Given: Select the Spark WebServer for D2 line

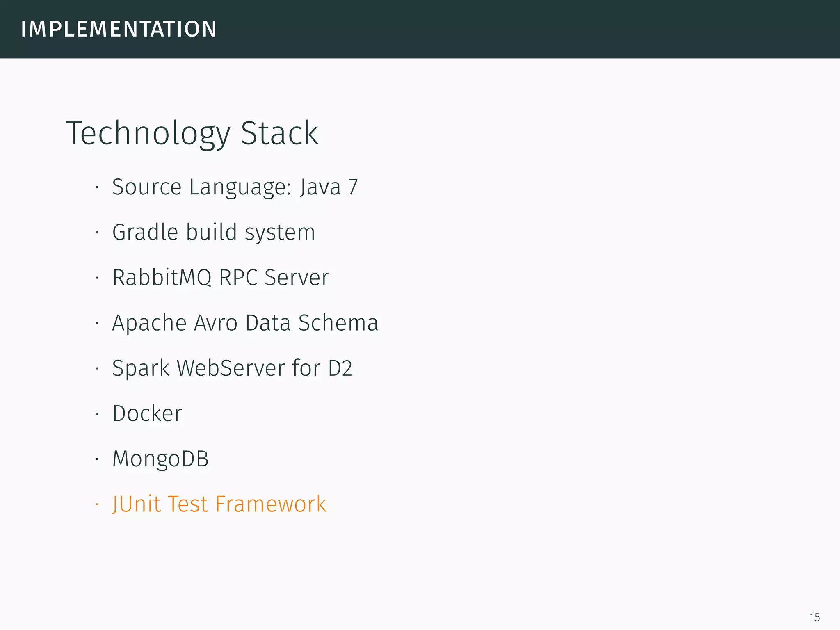Looking at the screenshot, I should [x=232, y=368].
